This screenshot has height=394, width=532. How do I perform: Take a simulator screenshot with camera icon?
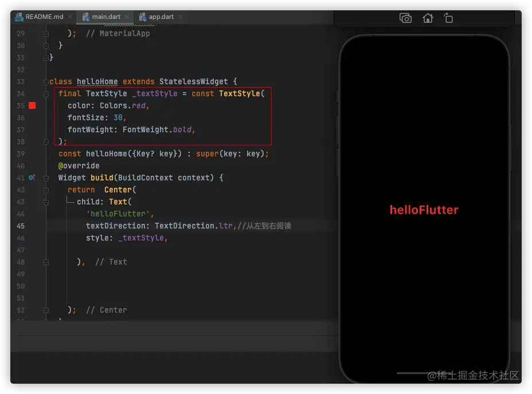point(405,18)
